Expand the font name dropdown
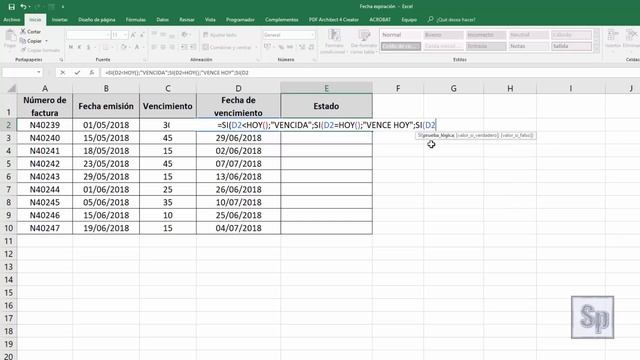640x360 pixels. pos(107,35)
